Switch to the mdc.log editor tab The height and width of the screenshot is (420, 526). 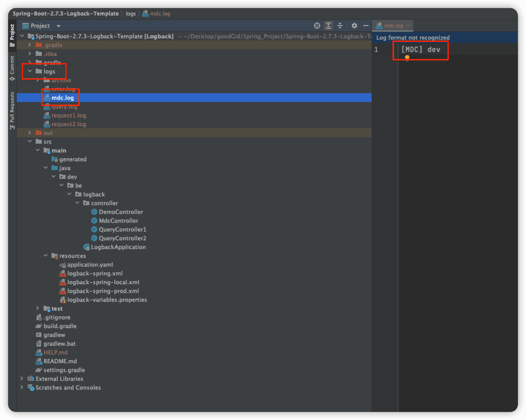[x=391, y=25]
